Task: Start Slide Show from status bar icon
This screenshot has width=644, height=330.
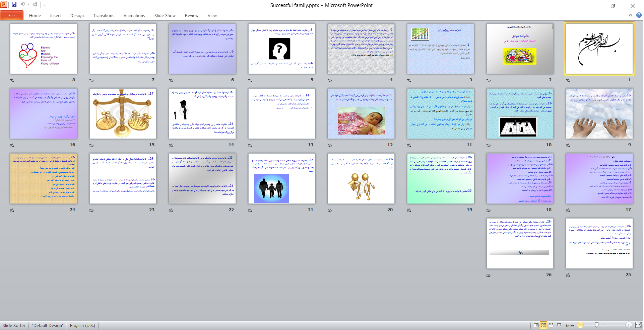Action: pyautogui.click(x=559, y=325)
